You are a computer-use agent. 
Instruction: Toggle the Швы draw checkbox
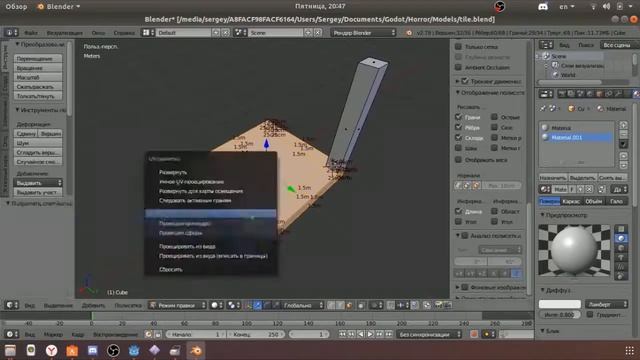point(458,148)
